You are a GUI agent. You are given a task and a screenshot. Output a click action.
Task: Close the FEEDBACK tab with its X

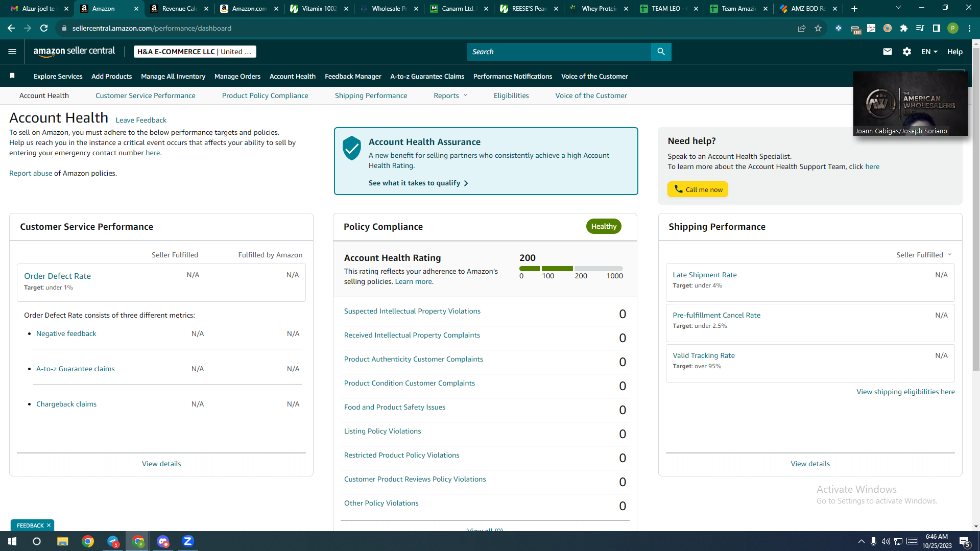pos(49,525)
